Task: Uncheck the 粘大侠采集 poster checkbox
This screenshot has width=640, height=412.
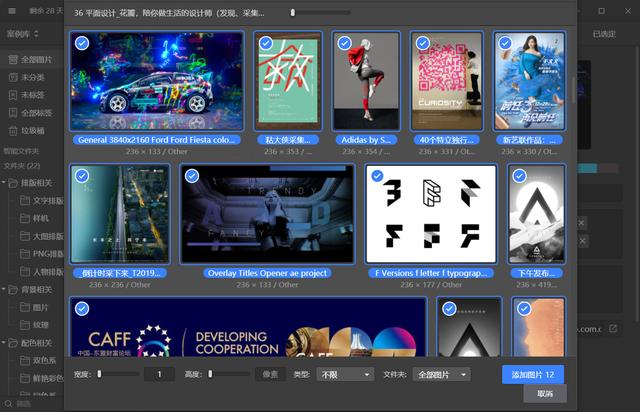Action: point(266,43)
